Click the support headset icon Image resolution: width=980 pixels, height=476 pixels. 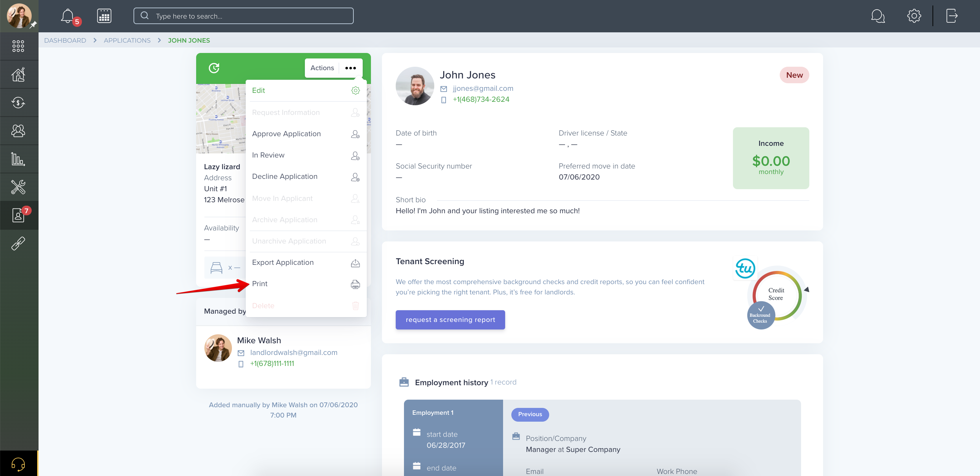[18, 464]
